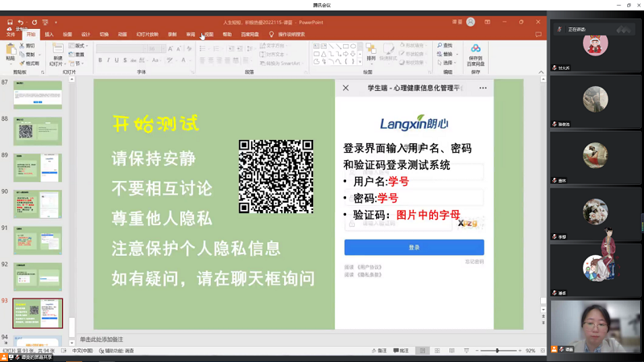Open the comments speech bubble icon
Screen dimensions: 644x362
tap(539, 35)
